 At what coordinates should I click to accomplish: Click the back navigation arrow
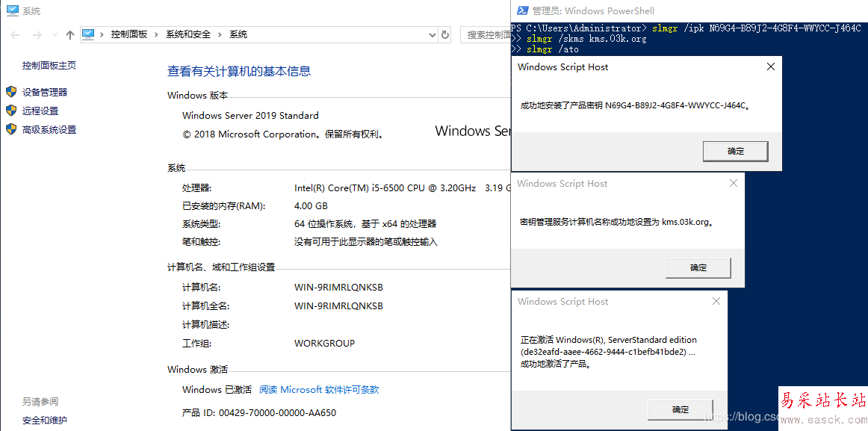(16, 35)
